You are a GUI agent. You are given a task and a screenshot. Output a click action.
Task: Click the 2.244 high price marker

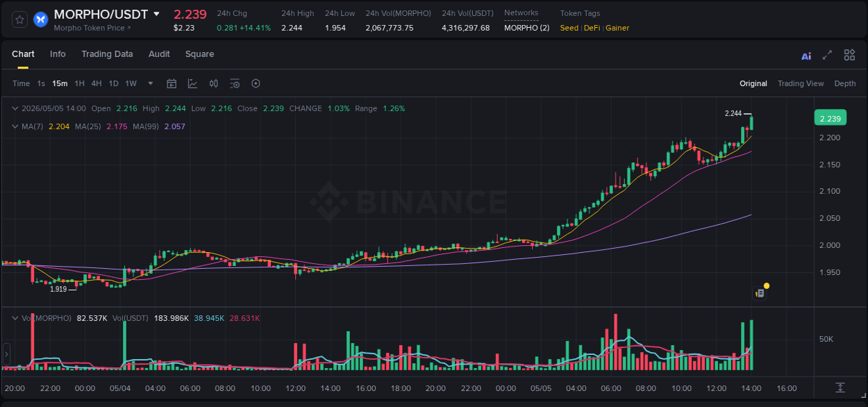click(x=733, y=113)
